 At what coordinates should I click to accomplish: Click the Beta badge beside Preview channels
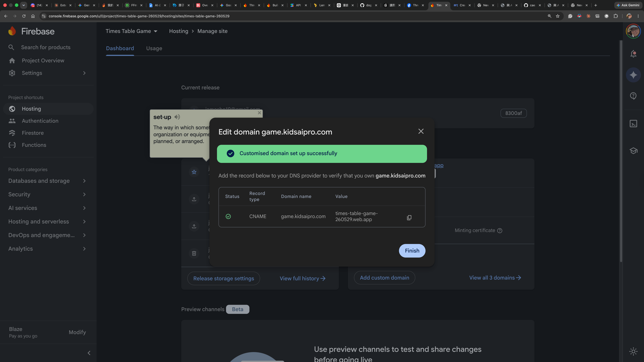(237, 309)
